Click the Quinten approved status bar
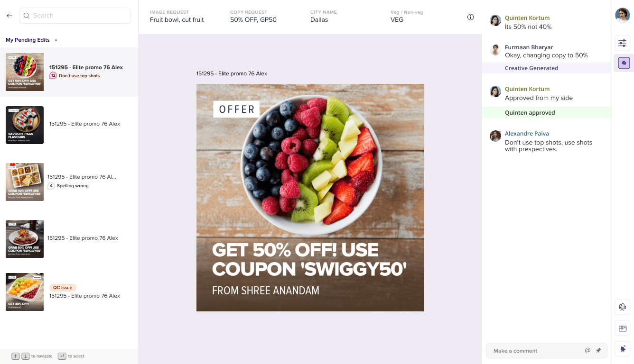This screenshot has width=634, height=364. 547,113
